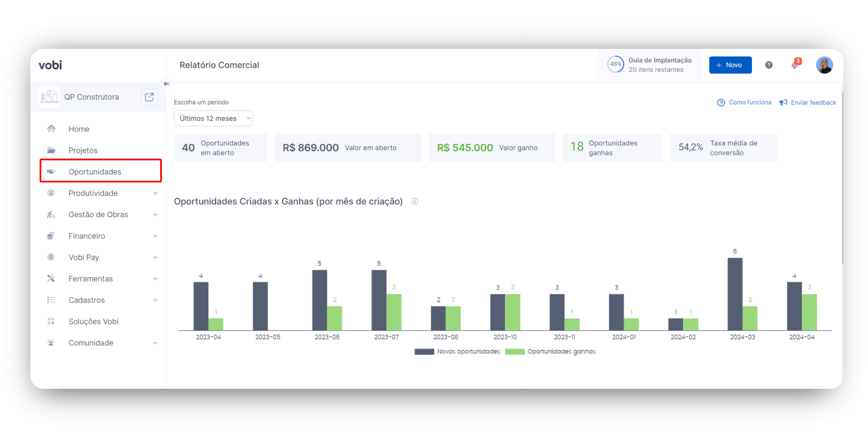Click the Produtividade sidebar icon
868x439 pixels.
point(51,193)
